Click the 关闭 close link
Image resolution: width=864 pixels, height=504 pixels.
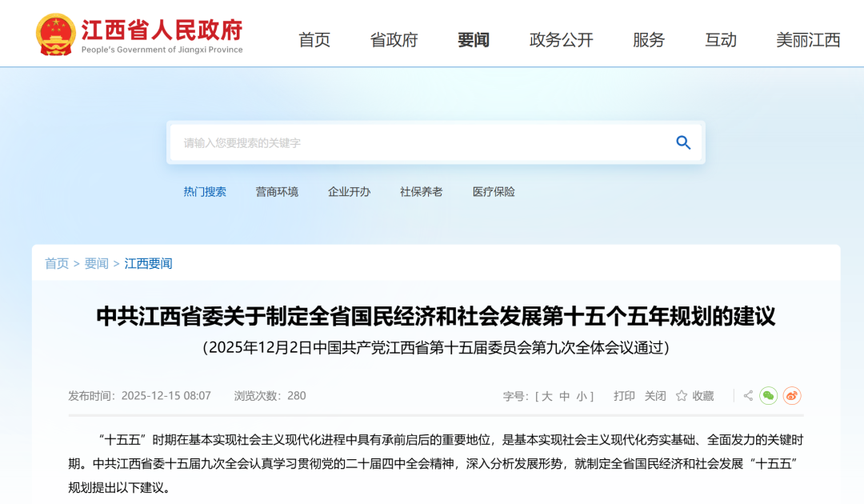[x=655, y=396]
